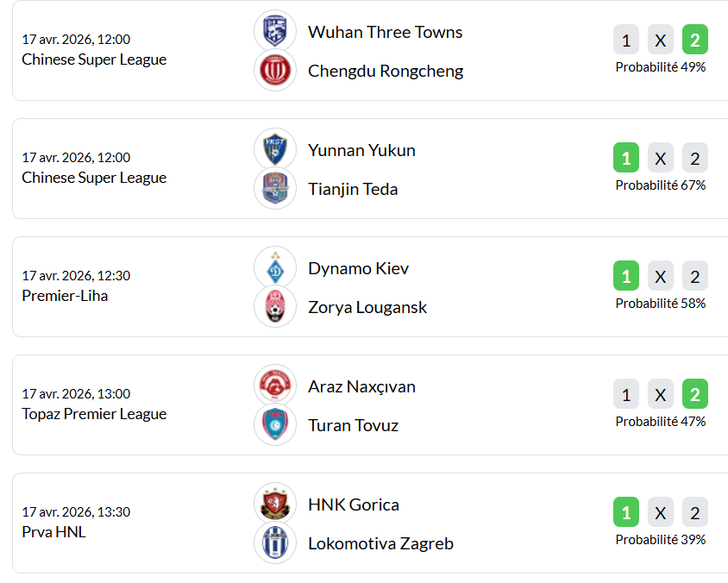The image size is (728, 583).
Task: Open the Dynamo Kiev team name link
Action: coord(358,268)
